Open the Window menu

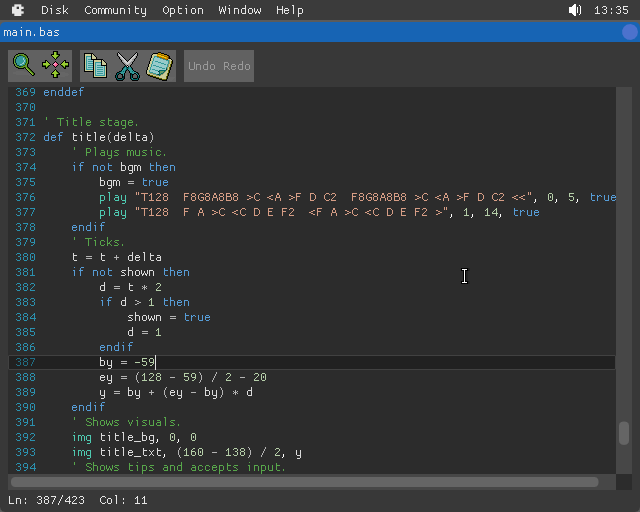(240, 10)
